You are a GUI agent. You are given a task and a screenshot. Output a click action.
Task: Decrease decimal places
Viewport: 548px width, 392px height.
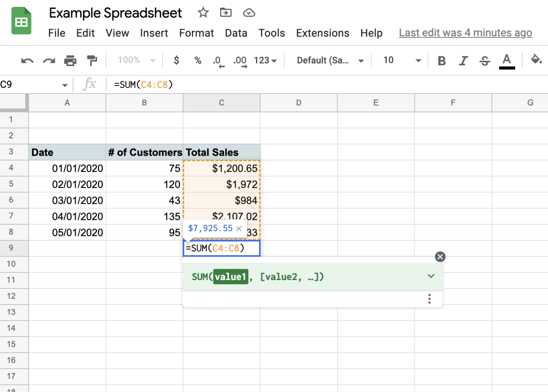(218, 61)
